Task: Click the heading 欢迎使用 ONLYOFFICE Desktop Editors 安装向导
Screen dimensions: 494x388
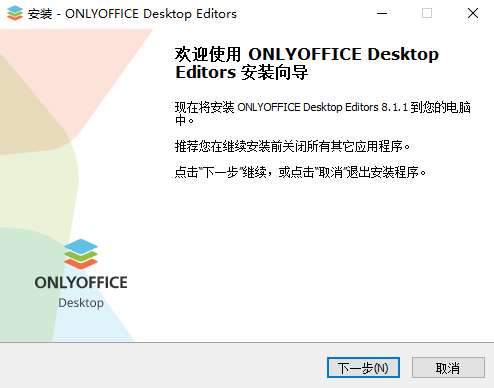Action: click(307, 63)
